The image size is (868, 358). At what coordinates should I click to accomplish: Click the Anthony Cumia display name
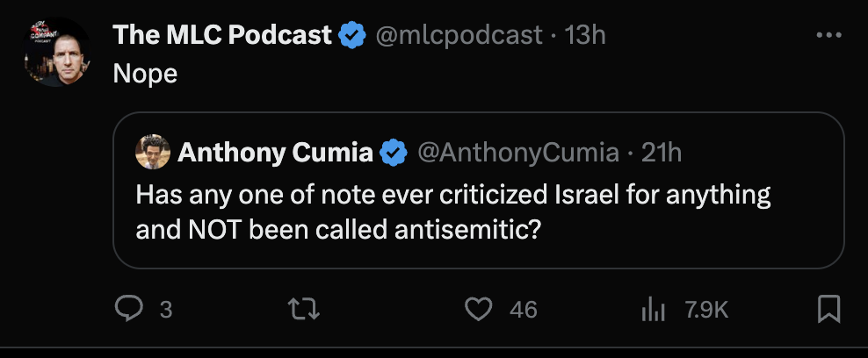click(275, 153)
